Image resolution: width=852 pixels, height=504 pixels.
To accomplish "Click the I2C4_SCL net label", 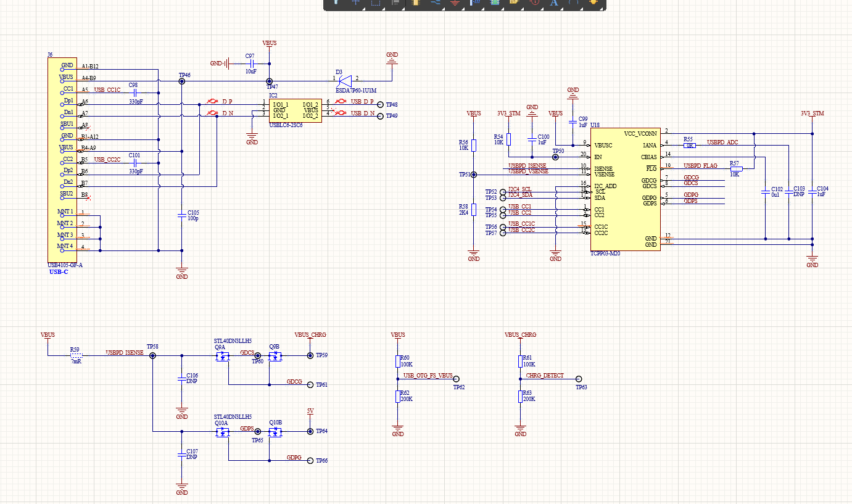I will (x=519, y=189).
